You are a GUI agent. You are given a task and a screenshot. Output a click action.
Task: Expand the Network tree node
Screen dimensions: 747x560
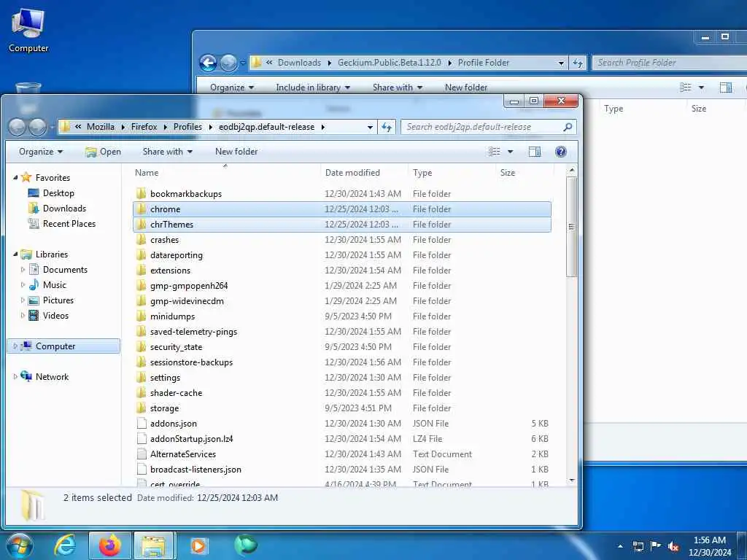[15, 377]
